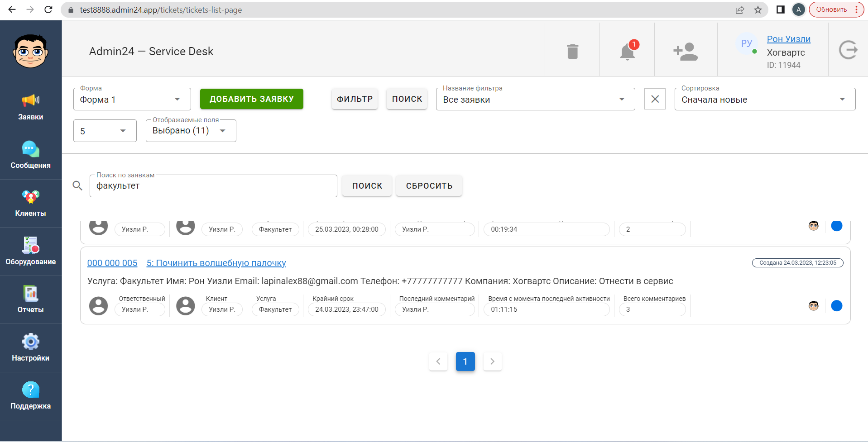Viewport: 868px width, 442px height.
Task: Click Клиент avatar icon on ticket 5
Action: pos(185,306)
